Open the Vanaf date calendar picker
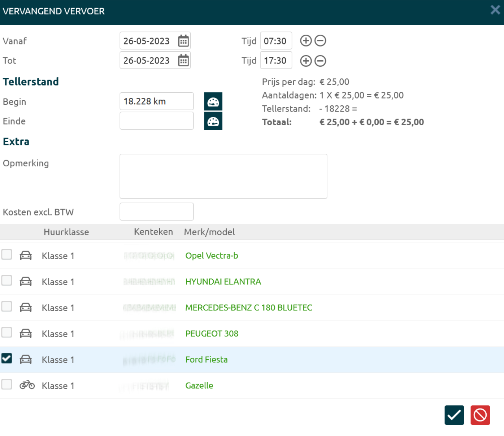504x436 pixels. pos(183,41)
